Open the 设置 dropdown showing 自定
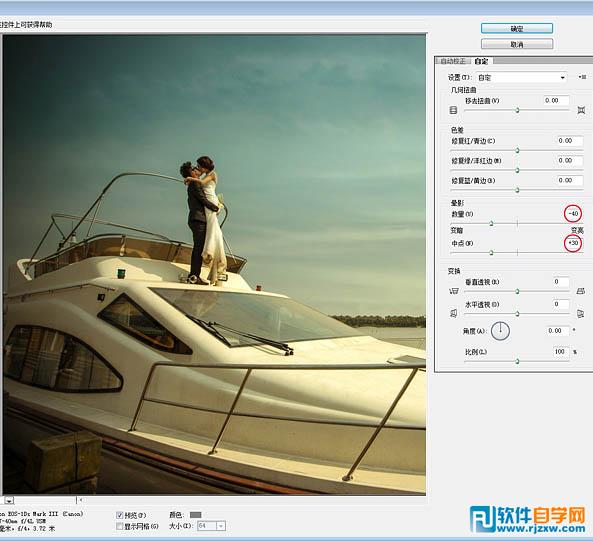Viewport: 593px width, 541px height. 522,78
